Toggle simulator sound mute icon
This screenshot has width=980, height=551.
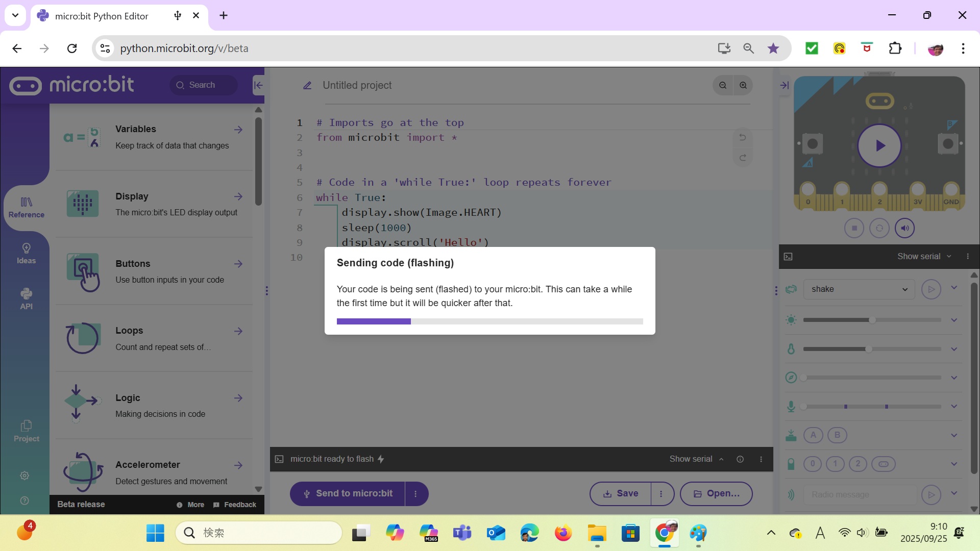point(905,228)
